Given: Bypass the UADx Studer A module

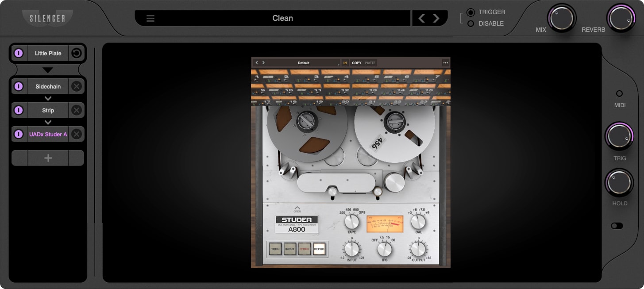Looking at the screenshot, I should tap(19, 134).
